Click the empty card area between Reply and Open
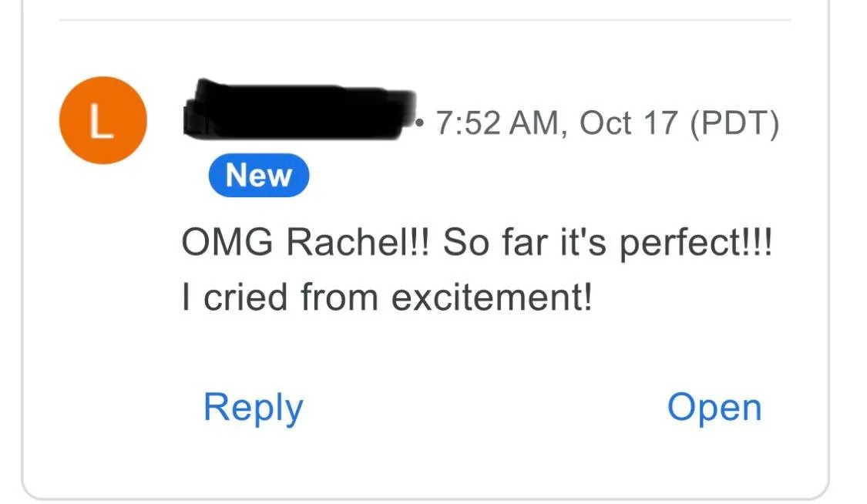867x504 pixels. click(x=485, y=408)
